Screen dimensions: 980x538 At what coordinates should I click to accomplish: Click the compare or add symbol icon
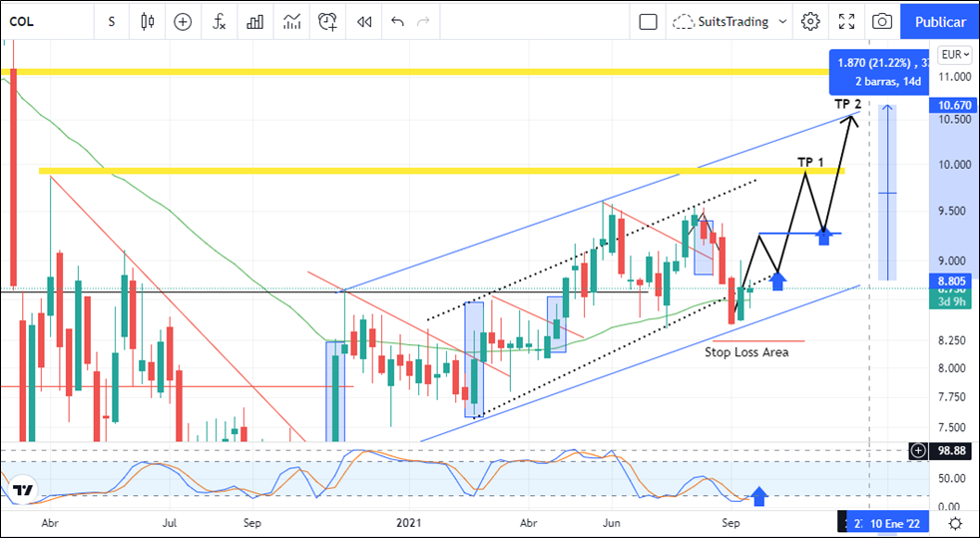tap(183, 21)
